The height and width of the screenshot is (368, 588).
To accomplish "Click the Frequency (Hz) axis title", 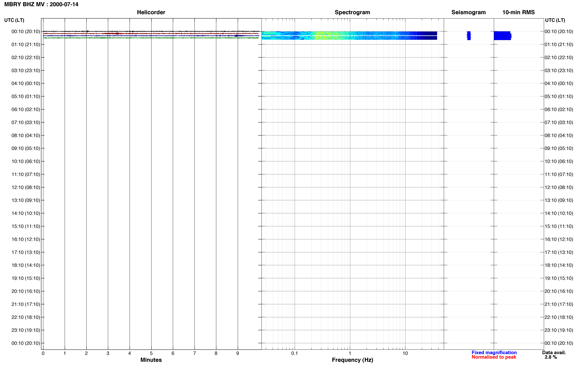I will pyautogui.click(x=352, y=360).
